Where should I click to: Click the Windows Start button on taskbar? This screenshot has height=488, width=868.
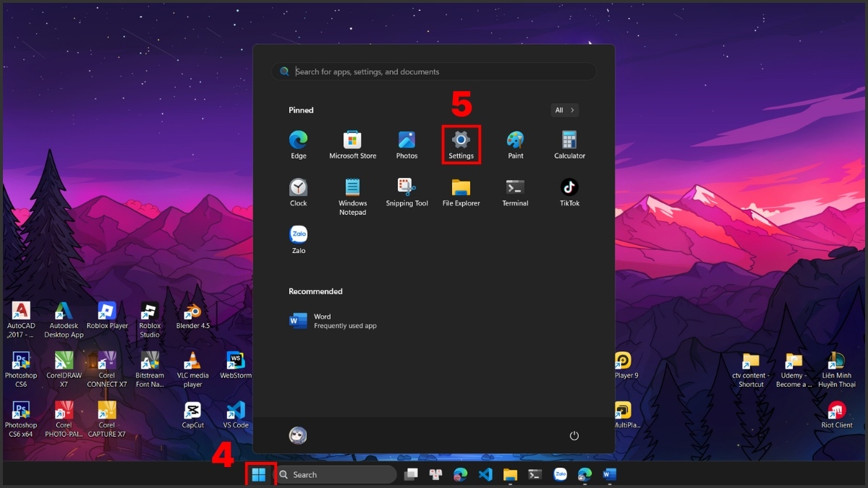click(x=259, y=474)
